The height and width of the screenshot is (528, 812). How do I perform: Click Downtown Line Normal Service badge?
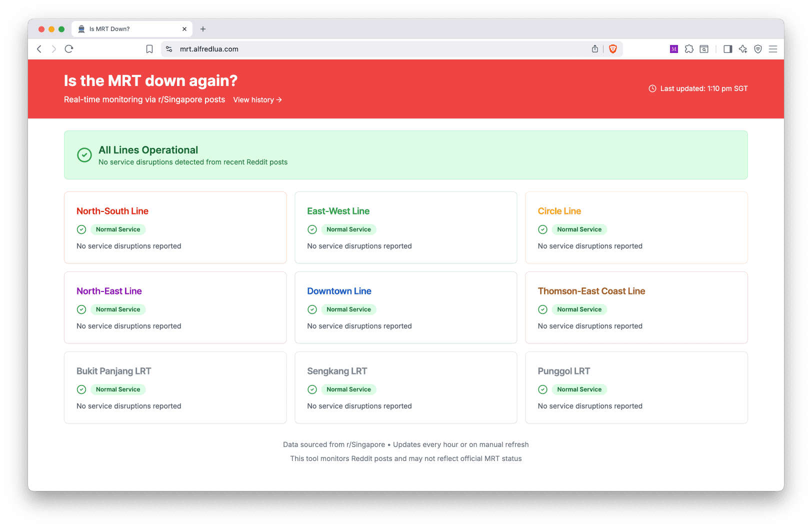(x=348, y=309)
